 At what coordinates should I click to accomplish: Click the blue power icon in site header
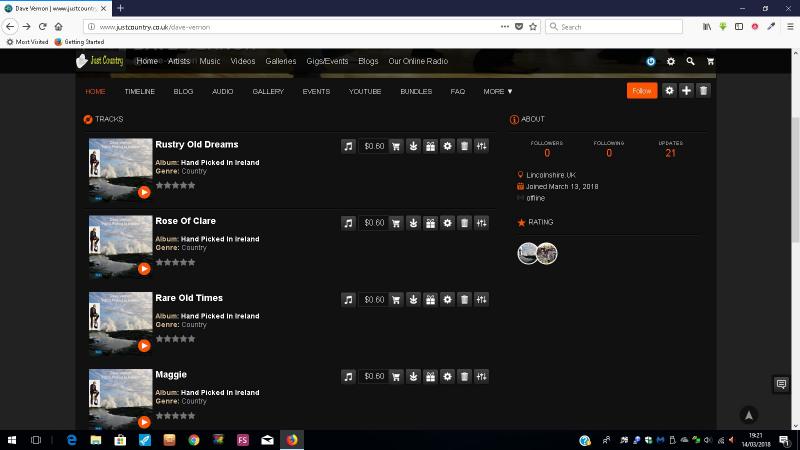click(x=651, y=61)
